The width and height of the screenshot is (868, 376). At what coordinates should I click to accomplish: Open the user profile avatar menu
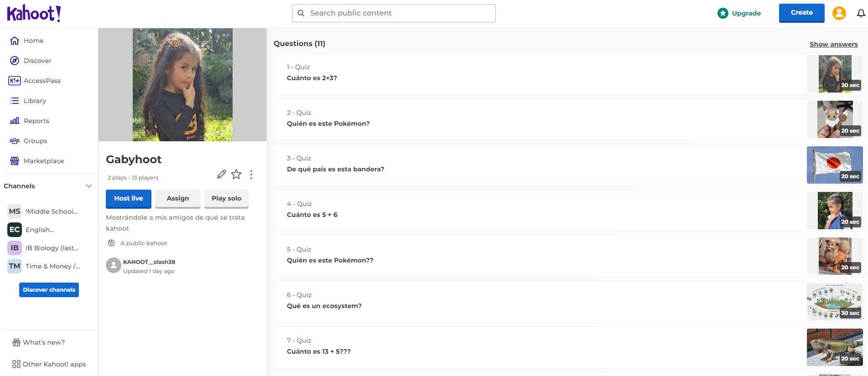click(x=839, y=13)
